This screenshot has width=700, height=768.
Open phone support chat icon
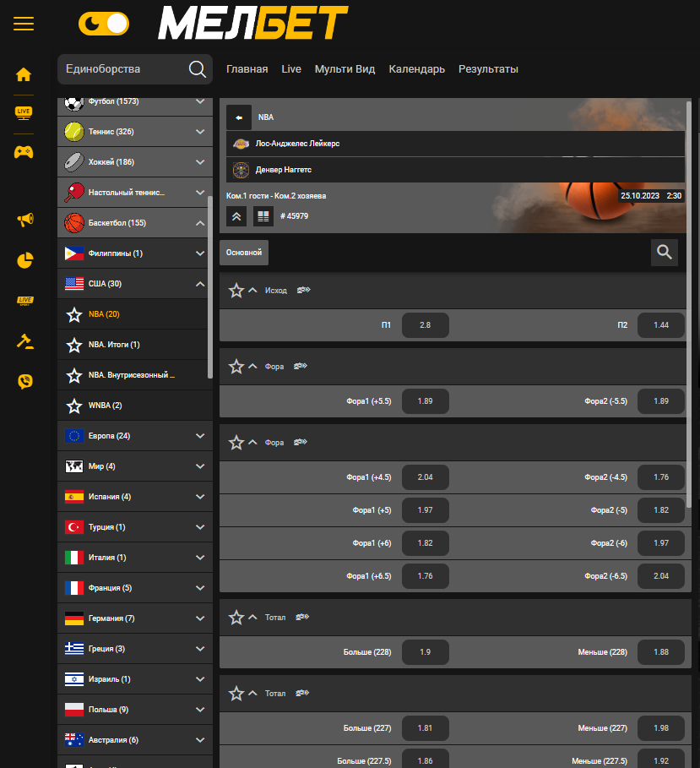tap(25, 381)
